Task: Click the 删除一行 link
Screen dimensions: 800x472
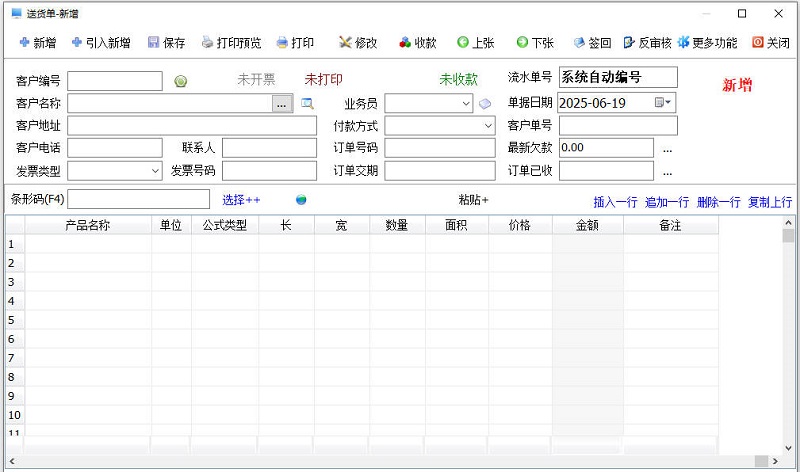Action: (x=718, y=203)
